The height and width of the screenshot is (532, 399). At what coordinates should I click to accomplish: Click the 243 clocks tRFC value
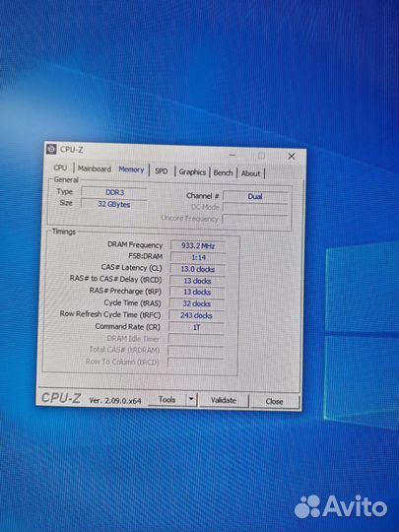click(x=196, y=315)
